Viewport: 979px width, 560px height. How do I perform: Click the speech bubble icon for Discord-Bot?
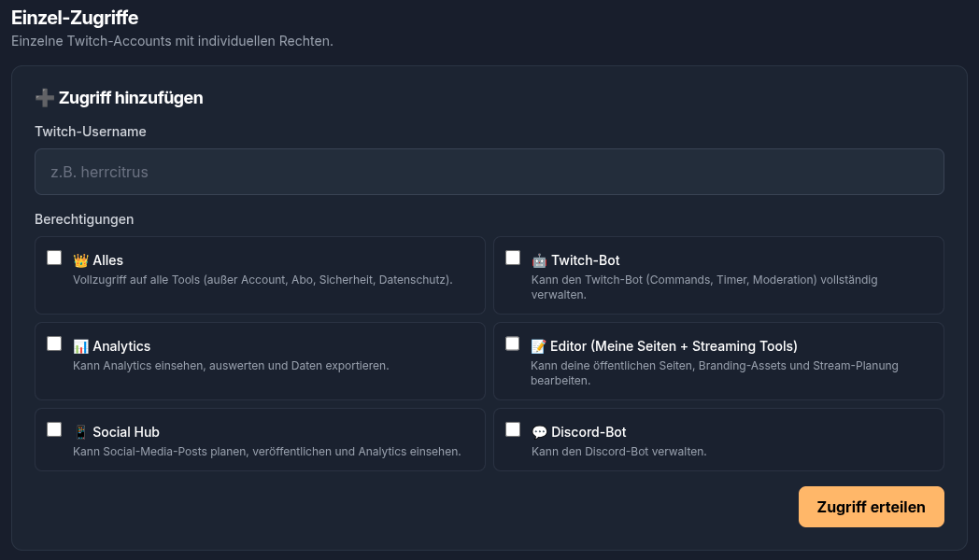(x=538, y=431)
